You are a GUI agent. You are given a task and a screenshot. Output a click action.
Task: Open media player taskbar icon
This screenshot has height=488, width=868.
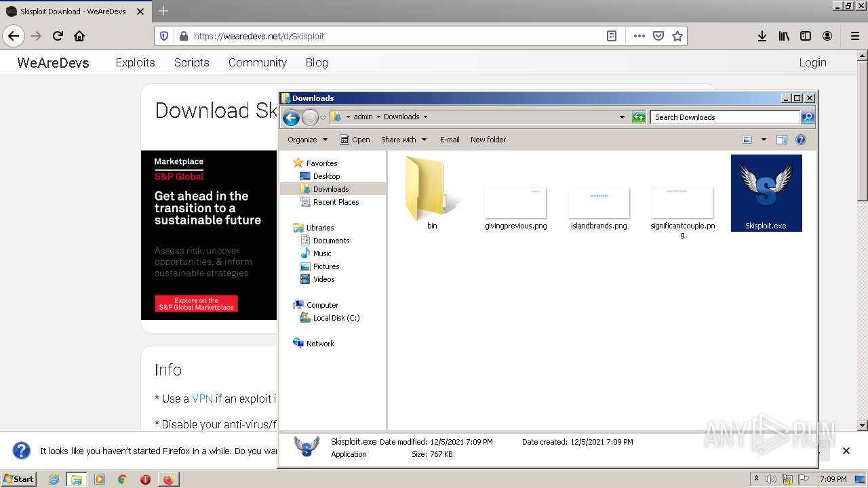click(100, 479)
